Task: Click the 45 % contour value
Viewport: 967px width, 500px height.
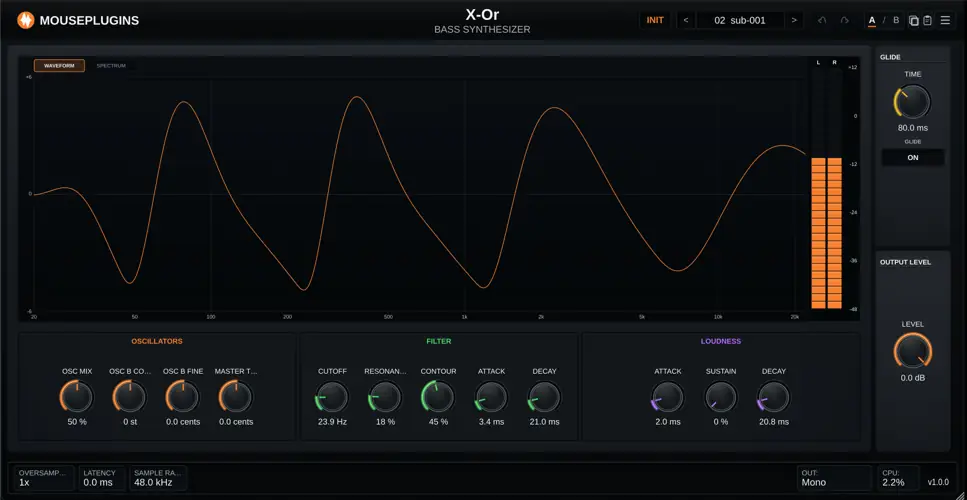Action: coord(438,422)
